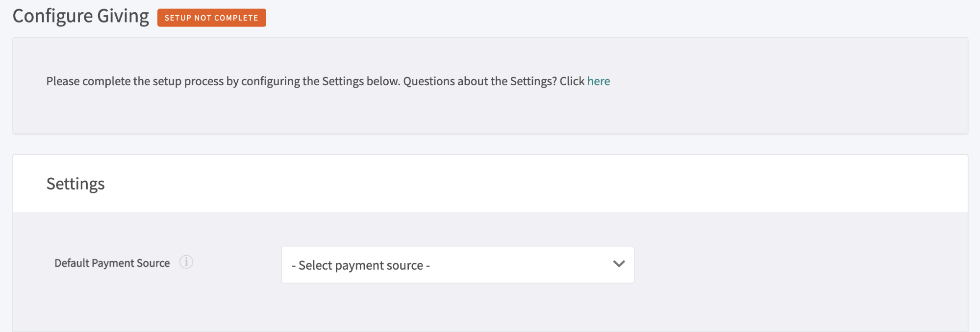
Task: Click the Default Payment Source label
Action: tap(111, 262)
